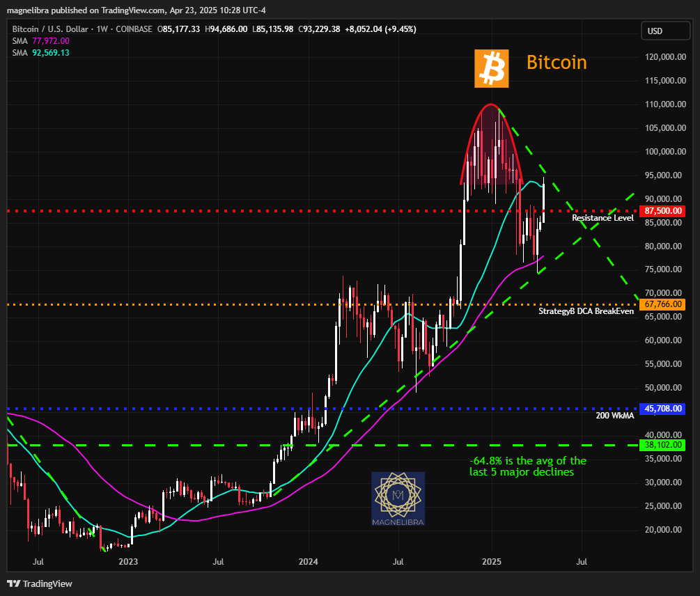Click the 67,766.00 orange price label

click(662, 304)
